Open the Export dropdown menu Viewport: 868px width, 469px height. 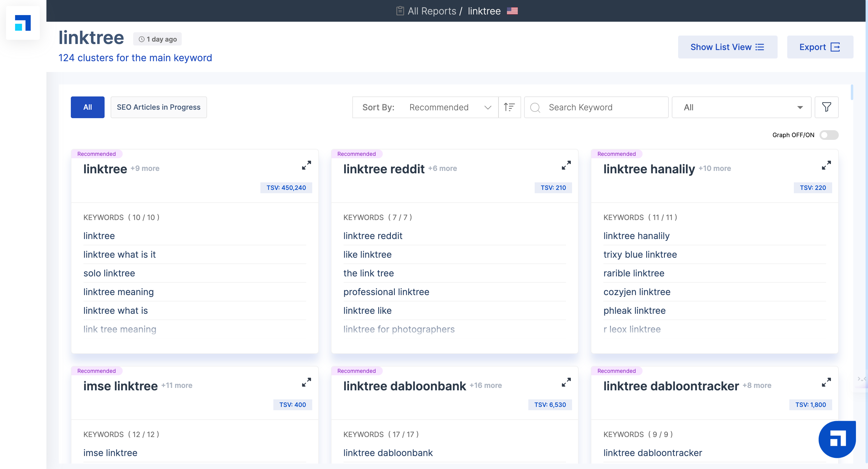pos(819,47)
